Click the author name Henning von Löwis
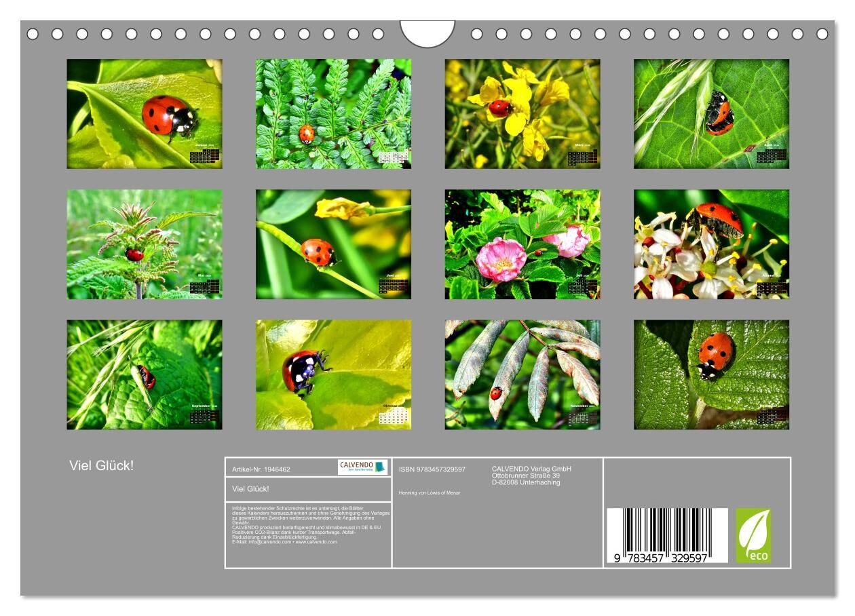Screen dimensions: 855x616 click(x=430, y=493)
